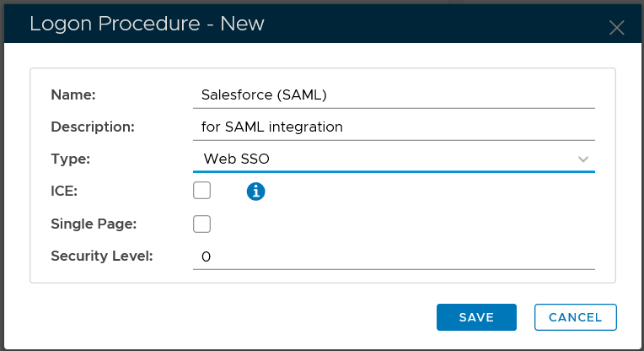Click the "Web SSO" text in Type

pos(236,159)
